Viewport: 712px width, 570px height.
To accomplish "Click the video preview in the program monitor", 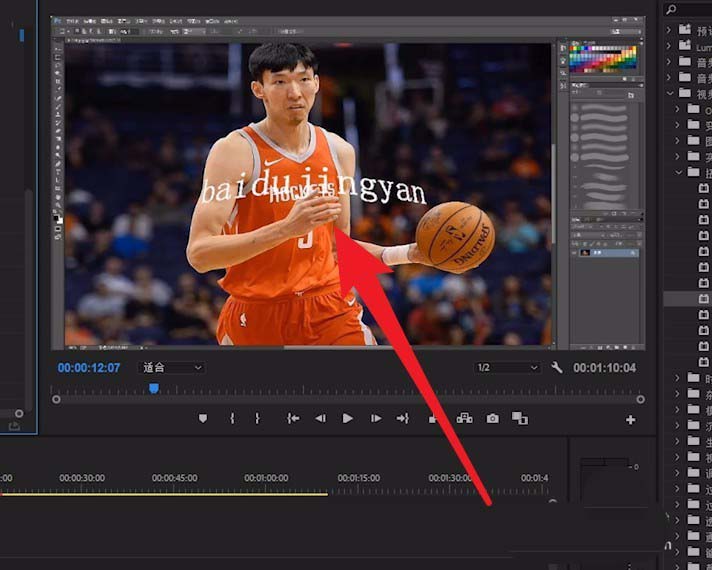I will tap(348, 183).
